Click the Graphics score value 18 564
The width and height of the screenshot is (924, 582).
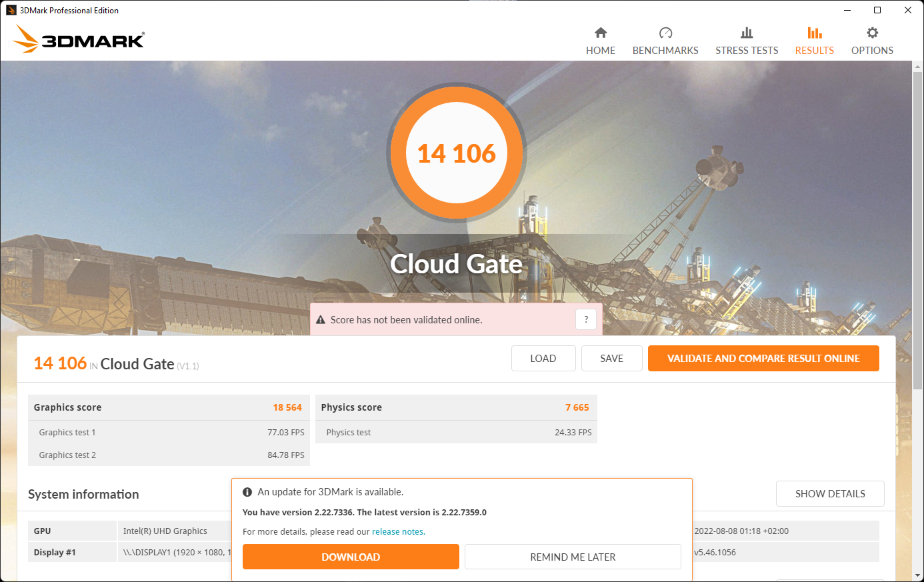[287, 407]
